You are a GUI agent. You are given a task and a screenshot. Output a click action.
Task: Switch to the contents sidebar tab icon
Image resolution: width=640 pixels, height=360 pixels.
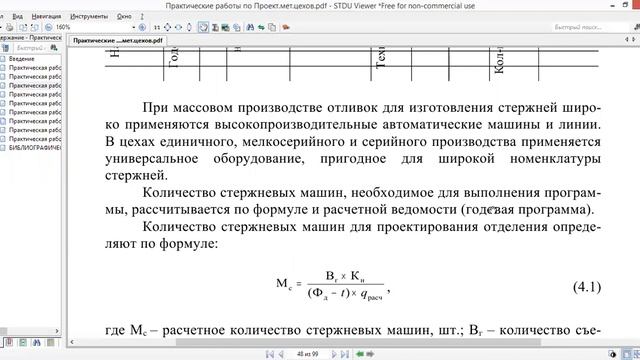point(9,342)
